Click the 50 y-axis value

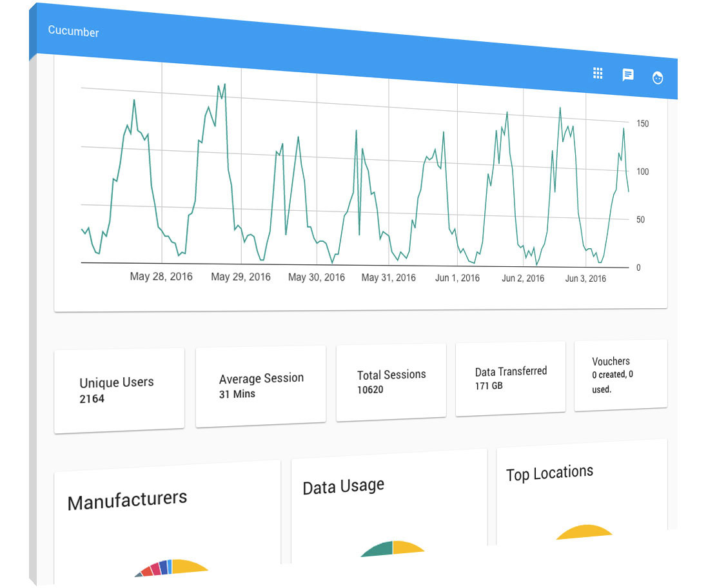[641, 219]
